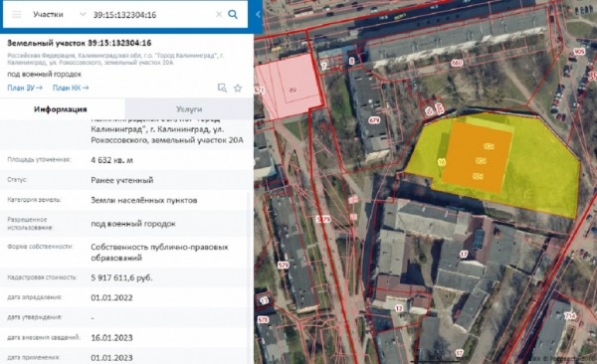The image size is (597, 364).
Task: Click map label 7 near the road
Action: (x=323, y=67)
